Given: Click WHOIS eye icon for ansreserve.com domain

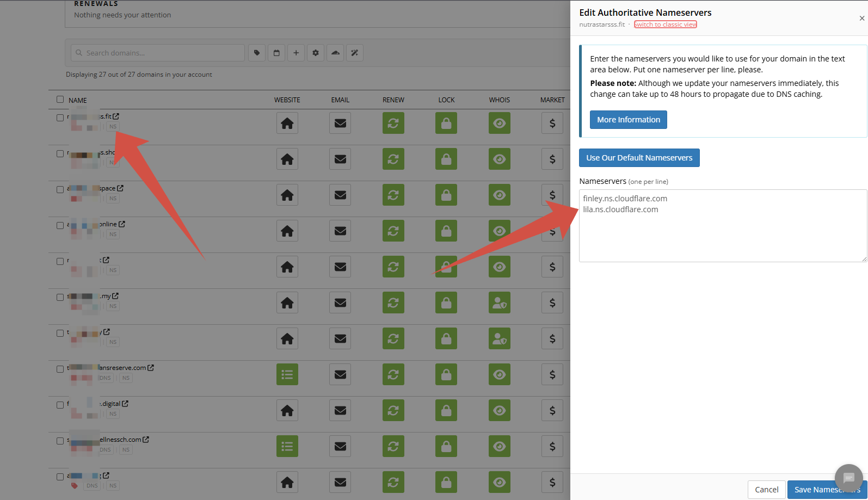Looking at the screenshot, I should 500,374.
